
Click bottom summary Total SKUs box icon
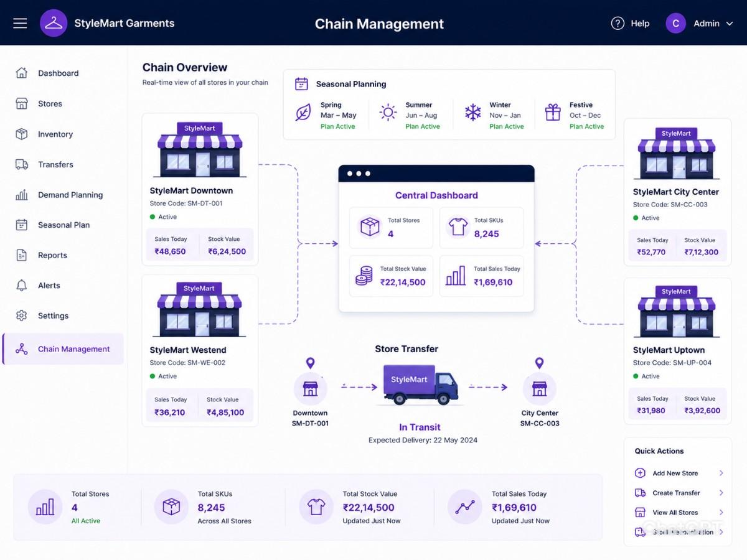click(x=171, y=507)
